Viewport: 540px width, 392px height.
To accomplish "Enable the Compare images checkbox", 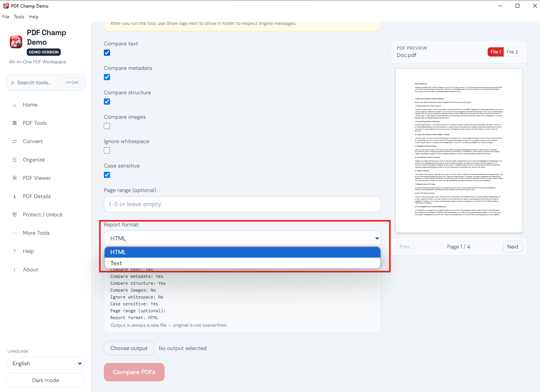I will [107, 126].
